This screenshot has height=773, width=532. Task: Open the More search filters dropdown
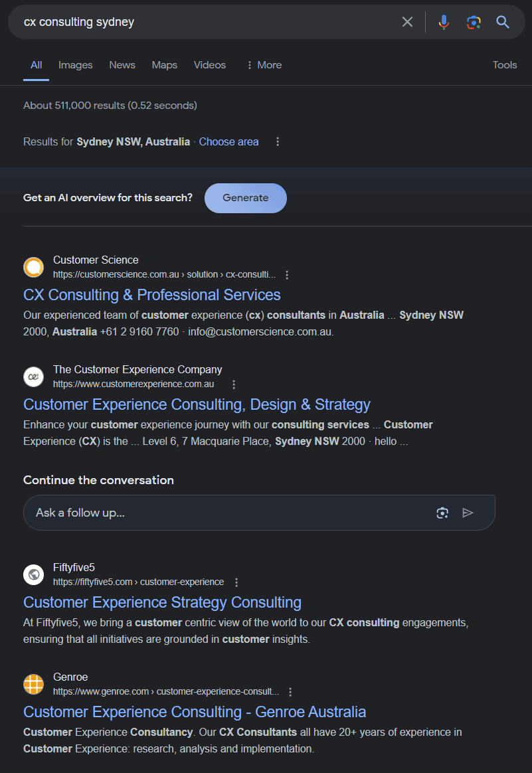click(264, 65)
